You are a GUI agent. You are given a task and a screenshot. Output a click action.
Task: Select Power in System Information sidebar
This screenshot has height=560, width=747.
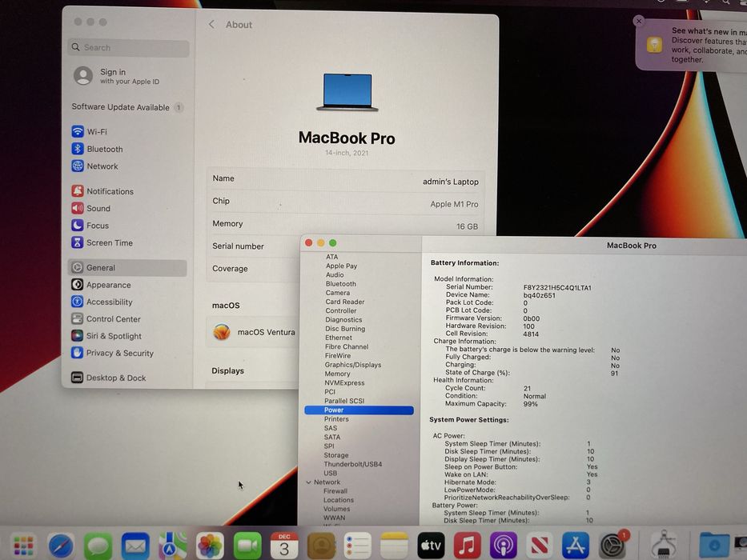(x=359, y=410)
